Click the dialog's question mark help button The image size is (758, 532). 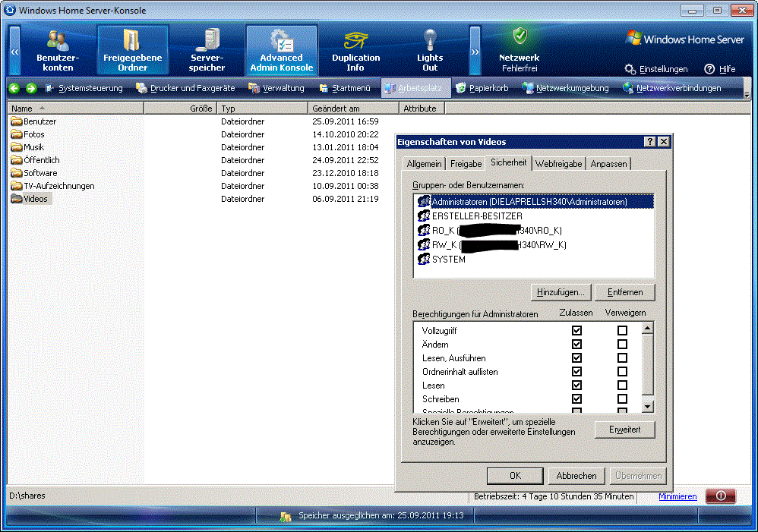coord(650,142)
